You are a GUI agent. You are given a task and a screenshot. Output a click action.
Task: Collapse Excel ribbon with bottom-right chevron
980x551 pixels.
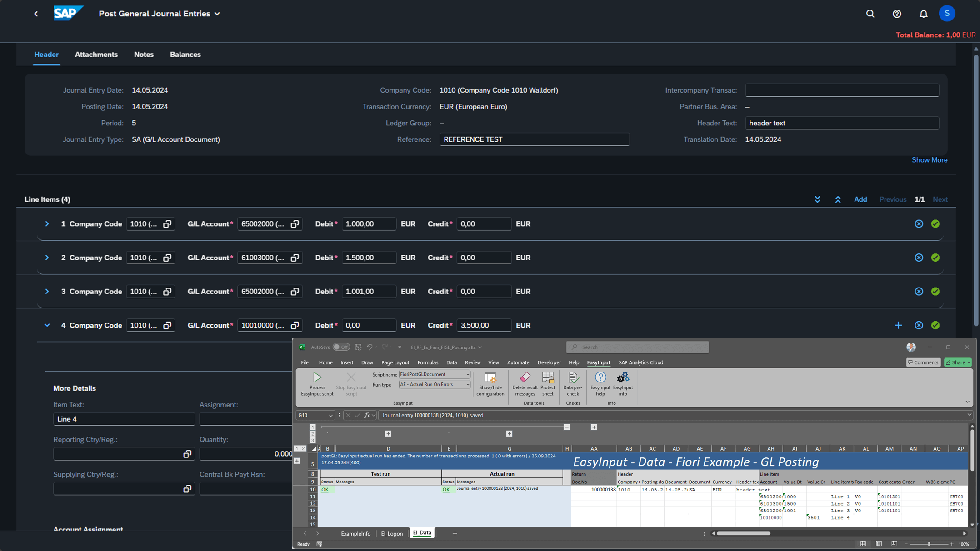[x=967, y=402]
